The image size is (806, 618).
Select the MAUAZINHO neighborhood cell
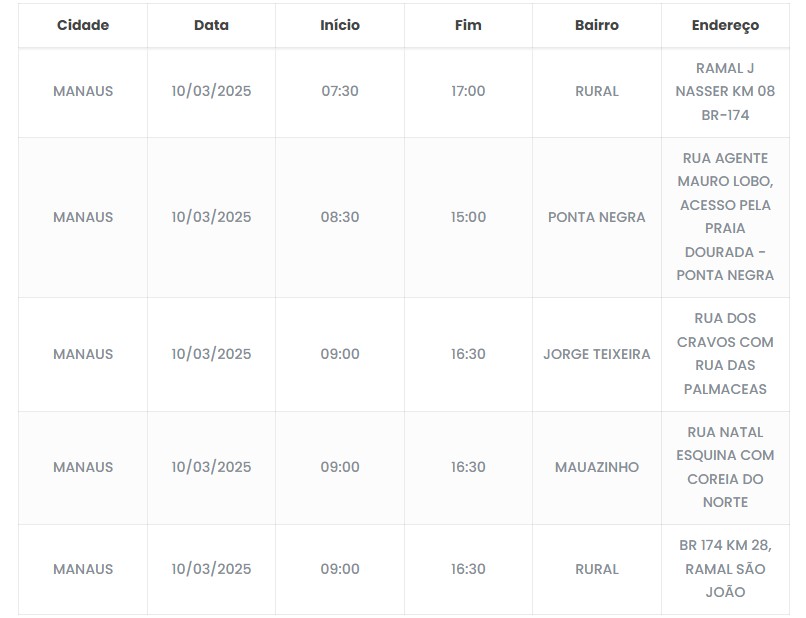point(597,467)
